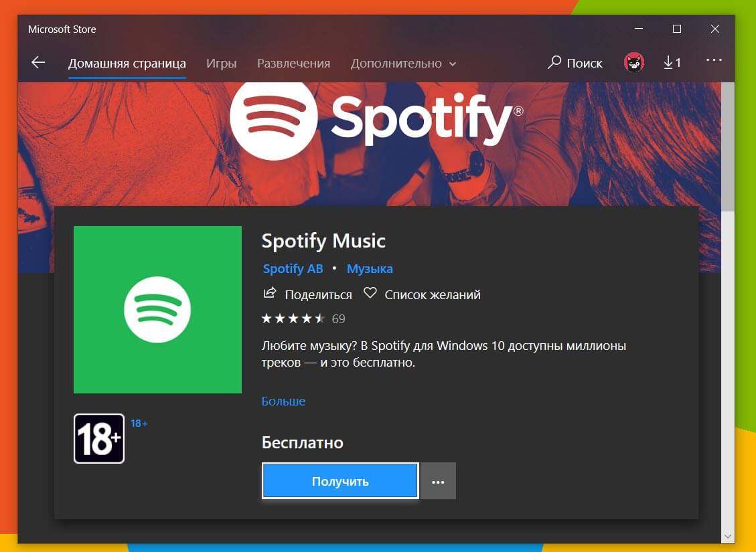Click the 69 ratings count
The width and height of the screenshot is (756, 552).
(x=338, y=319)
